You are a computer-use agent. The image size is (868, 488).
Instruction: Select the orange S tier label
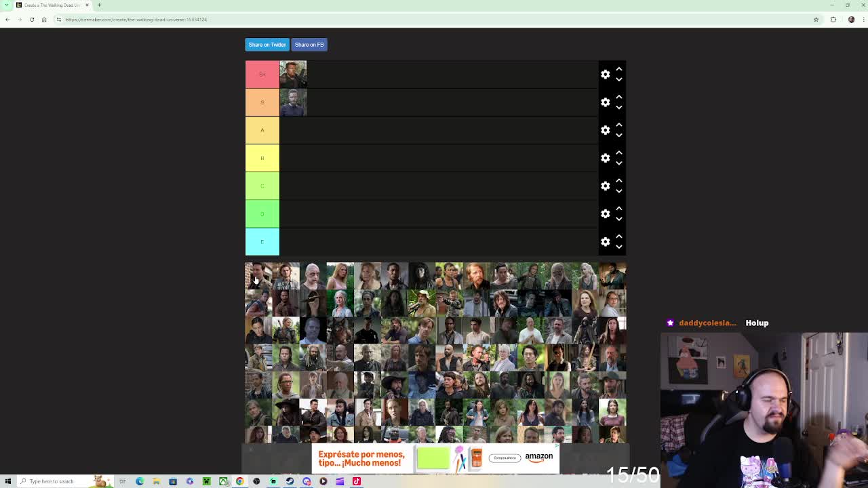pyautogui.click(x=262, y=102)
